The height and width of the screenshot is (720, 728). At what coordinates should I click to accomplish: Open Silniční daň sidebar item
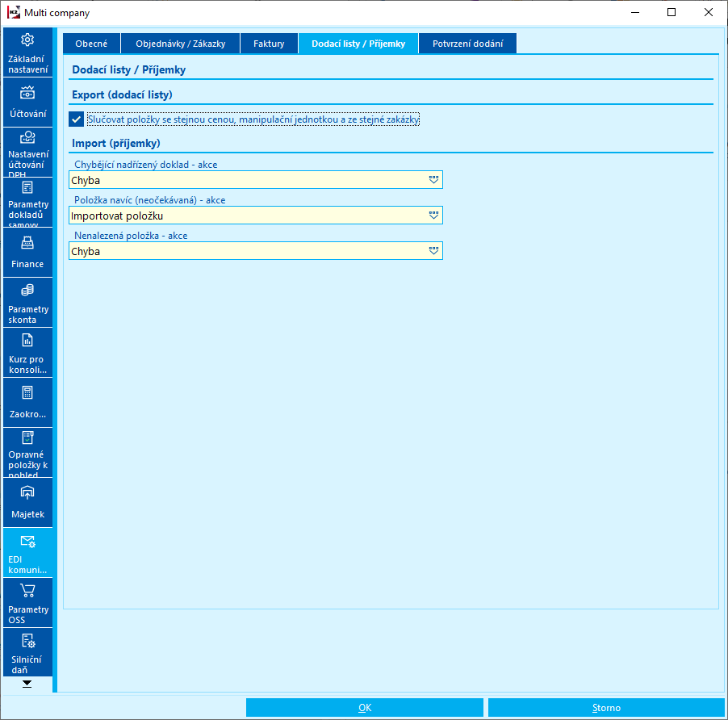27,653
